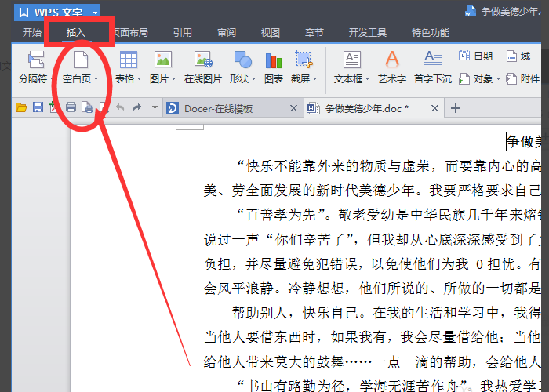
Task: Open the 审阅 ribbon tab
Action: coord(227,33)
